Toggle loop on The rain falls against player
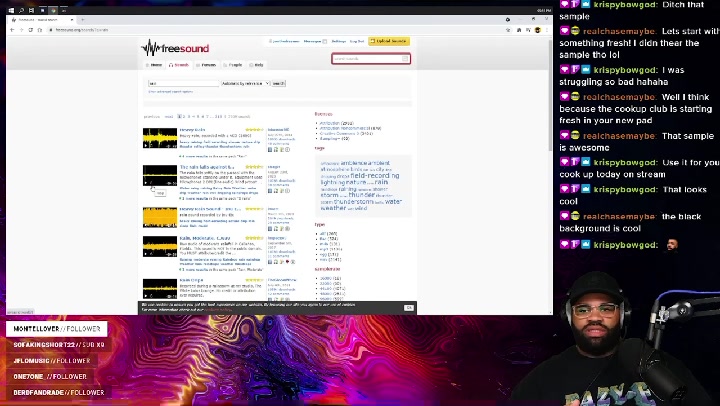The width and height of the screenshot is (720, 406). [x=152, y=183]
